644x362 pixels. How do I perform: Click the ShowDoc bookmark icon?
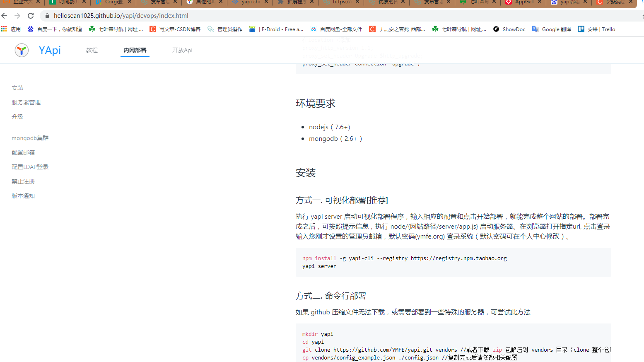tap(496, 29)
